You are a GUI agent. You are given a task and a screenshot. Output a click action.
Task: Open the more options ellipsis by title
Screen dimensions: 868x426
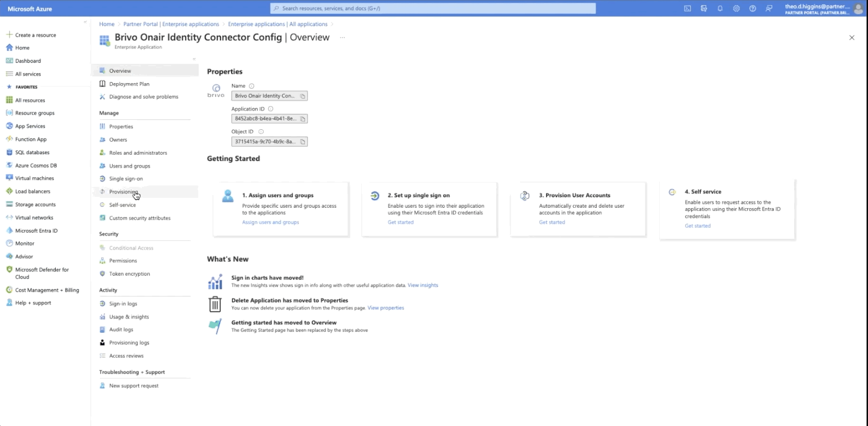click(x=342, y=38)
